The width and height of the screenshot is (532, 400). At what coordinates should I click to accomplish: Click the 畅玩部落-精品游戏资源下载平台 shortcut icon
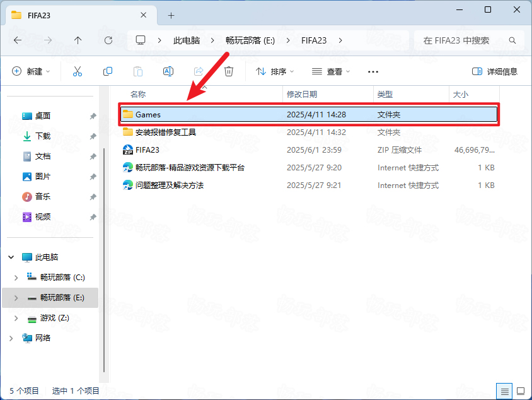[x=128, y=167]
